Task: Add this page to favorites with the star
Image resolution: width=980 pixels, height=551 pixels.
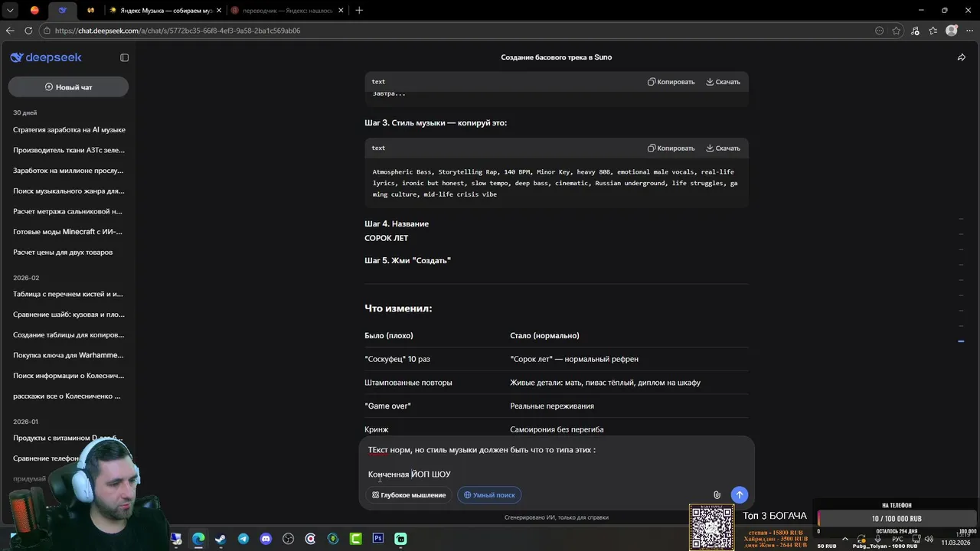Action: tap(897, 31)
